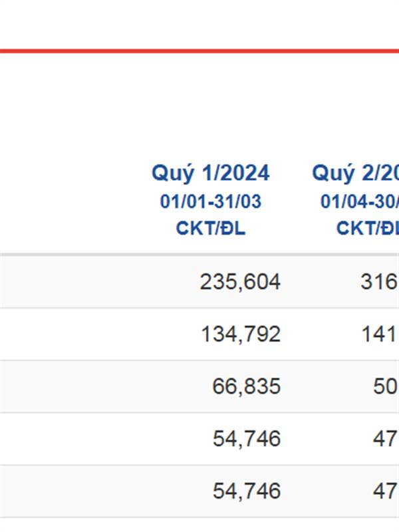Select the 01/01-31/03 date range label
The width and height of the screenshot is (399, 532).
click(x=210, y=201)
